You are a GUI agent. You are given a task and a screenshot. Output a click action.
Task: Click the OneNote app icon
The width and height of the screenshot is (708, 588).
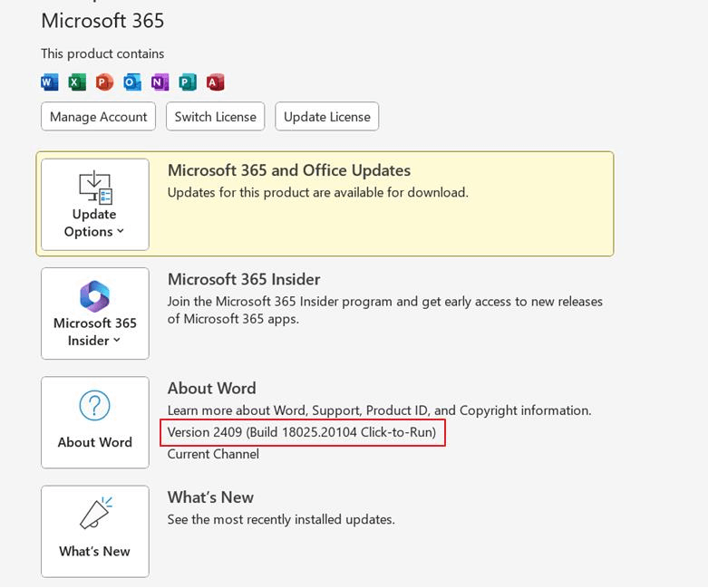tap(160, 82)
